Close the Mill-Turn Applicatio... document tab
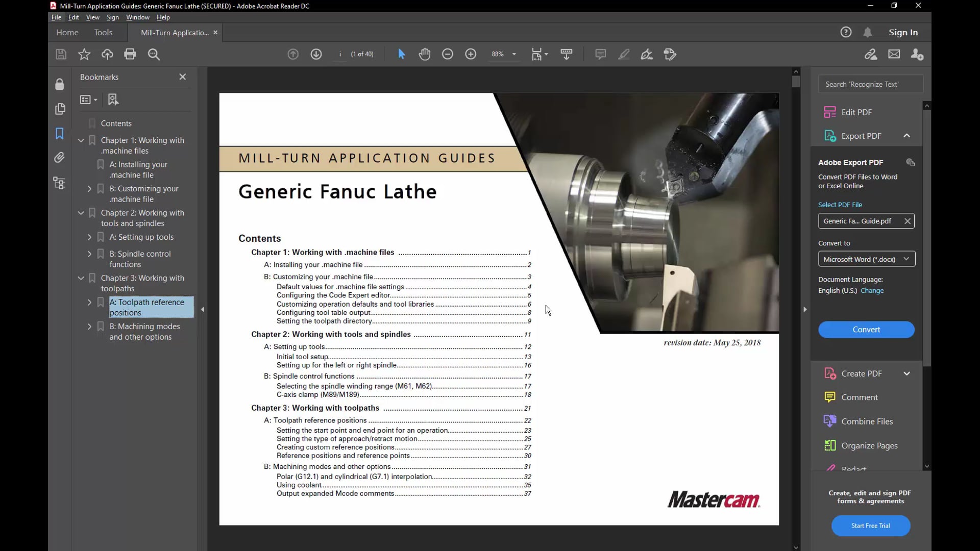980x551 pixels. click(215, 32)
